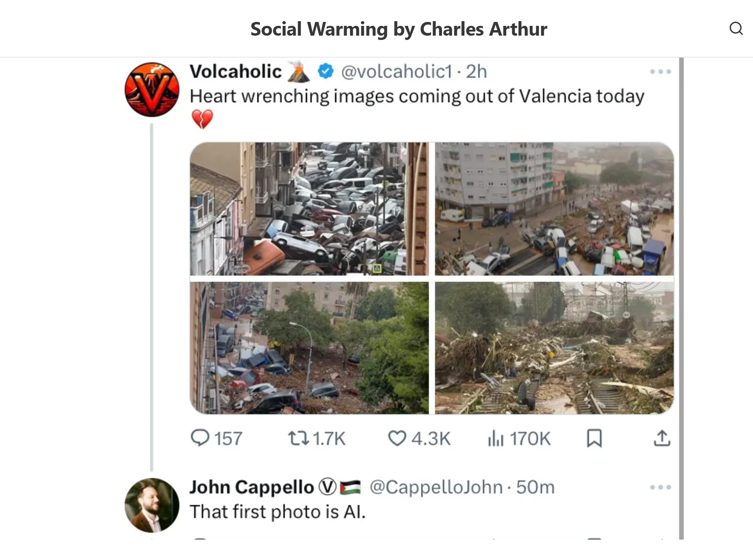This screenshot has width=753, height=560.
Task: Expand the three-dot menu on John Cappello reply
Action: [660, 487]
